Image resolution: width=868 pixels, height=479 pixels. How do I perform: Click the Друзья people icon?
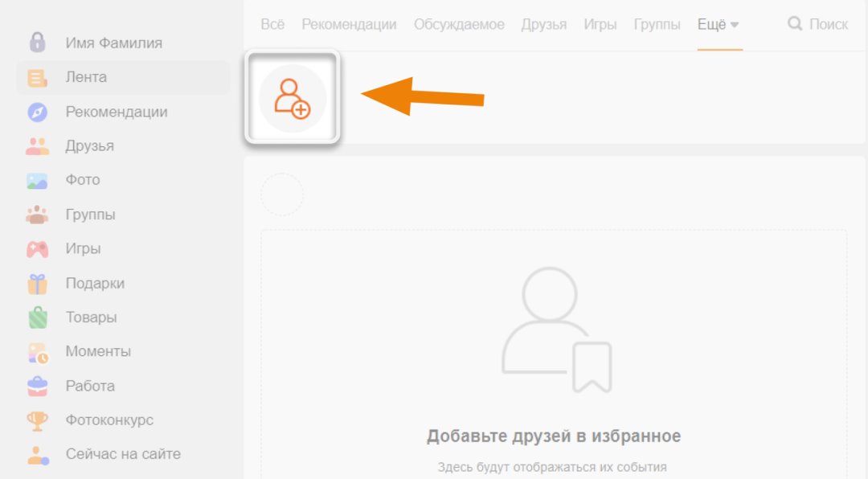(x=37, y=146)
